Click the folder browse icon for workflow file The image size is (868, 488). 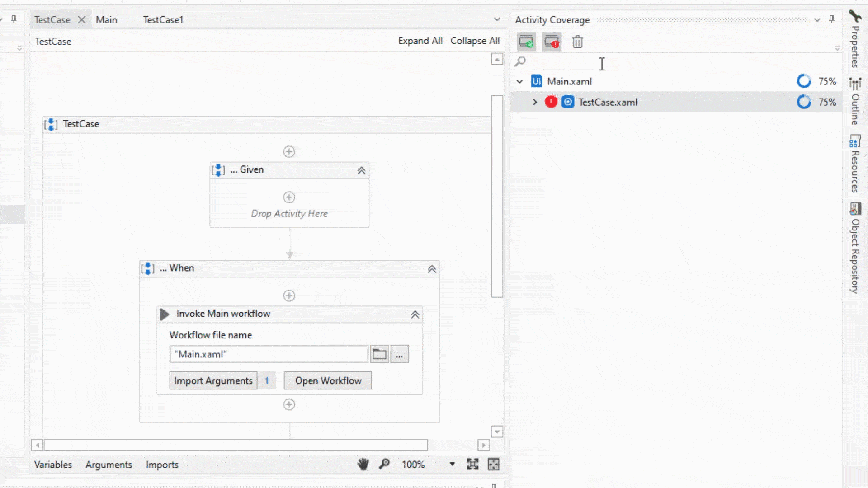click(379, 354)
